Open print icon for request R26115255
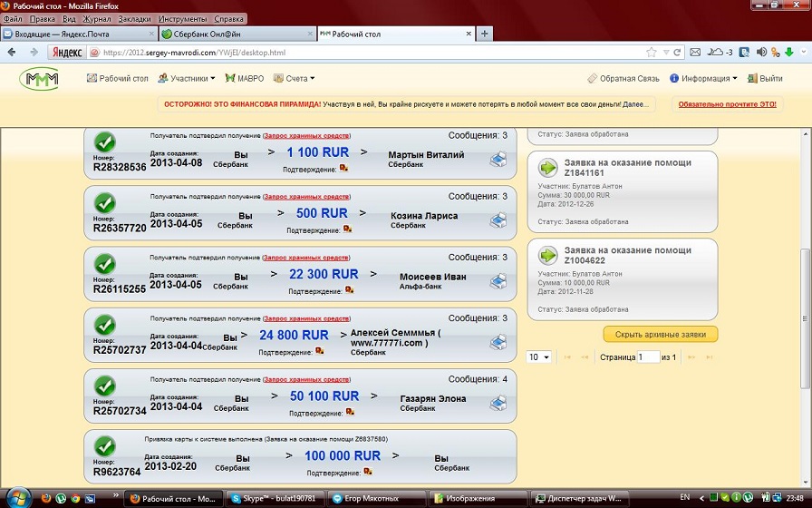The image size is (812, 508). pyautogui.click(x=498, y=281)
